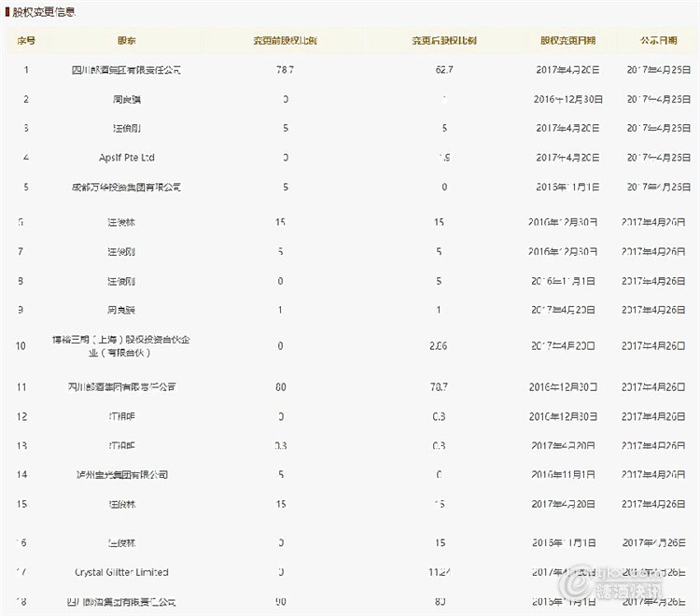This screenshot has height=616, width=700.
Task: Select shareholder 周良骥 in row 2
Action: 127,99
